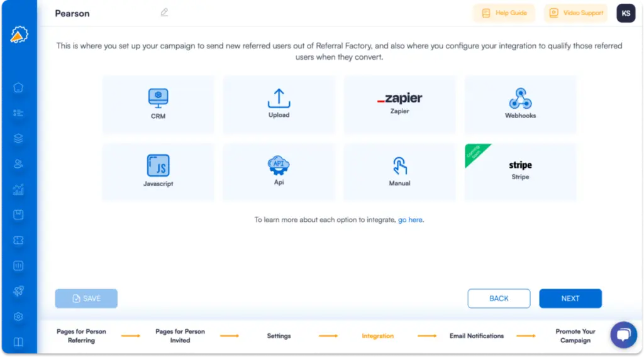This screenshot has width=644, height=357.
Task: Open the KS user avatar menu
Action: coord(626,13)
